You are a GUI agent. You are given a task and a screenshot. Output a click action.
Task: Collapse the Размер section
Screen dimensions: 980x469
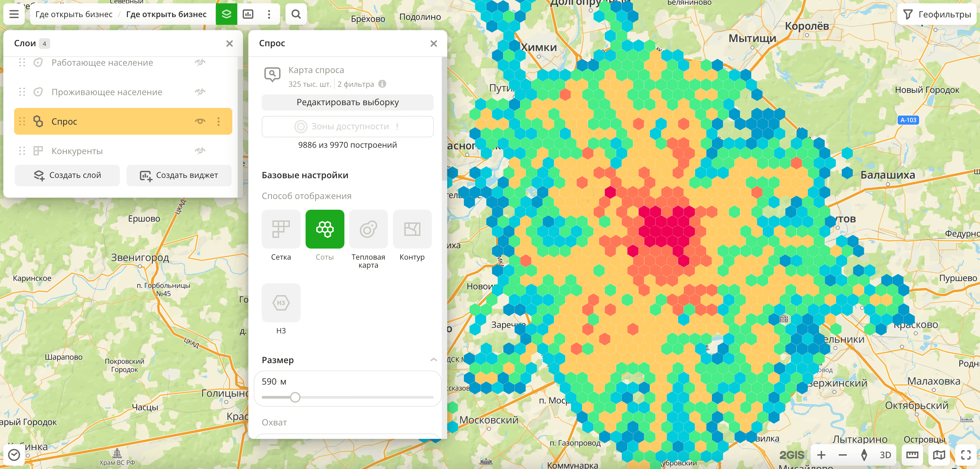[433, 360]
